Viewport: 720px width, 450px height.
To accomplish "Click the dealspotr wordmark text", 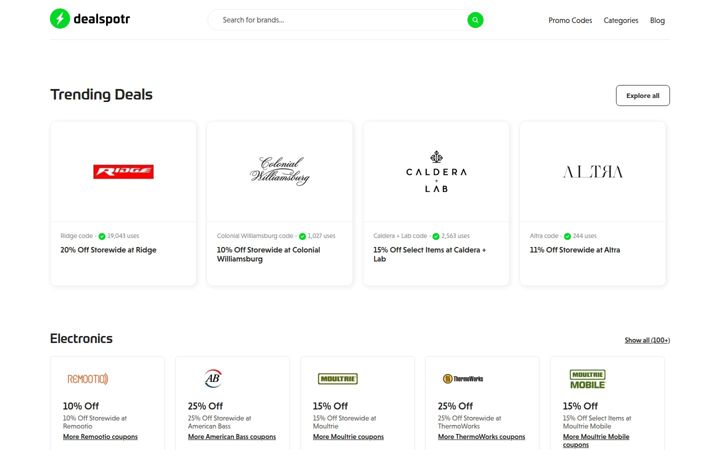I will [101, 19].
